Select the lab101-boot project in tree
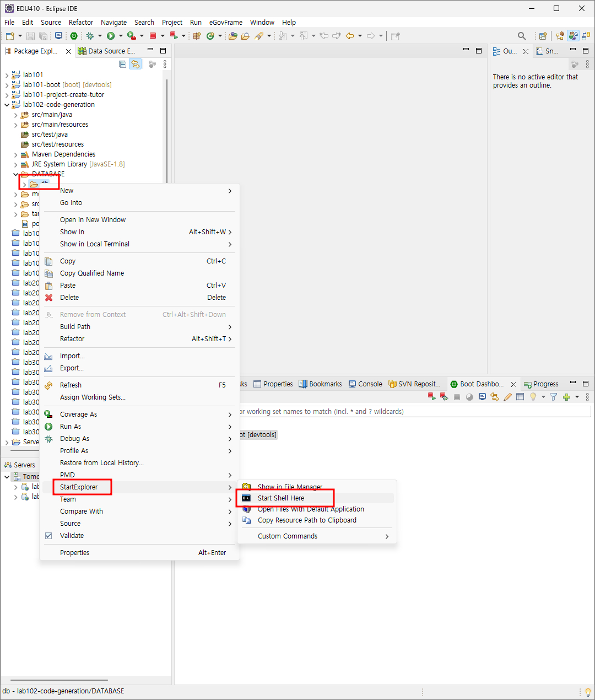Image resolution: width=595 pixels, height=700 pixels. 67,85
